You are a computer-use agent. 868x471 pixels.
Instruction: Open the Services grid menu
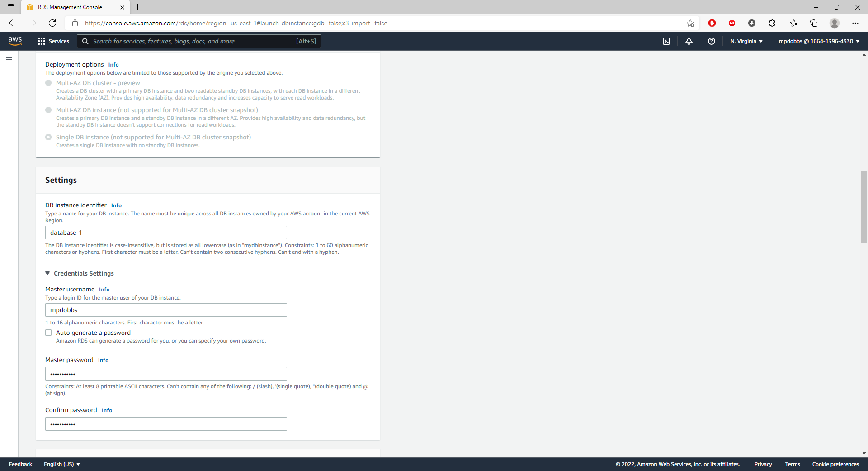coord(53,41)
